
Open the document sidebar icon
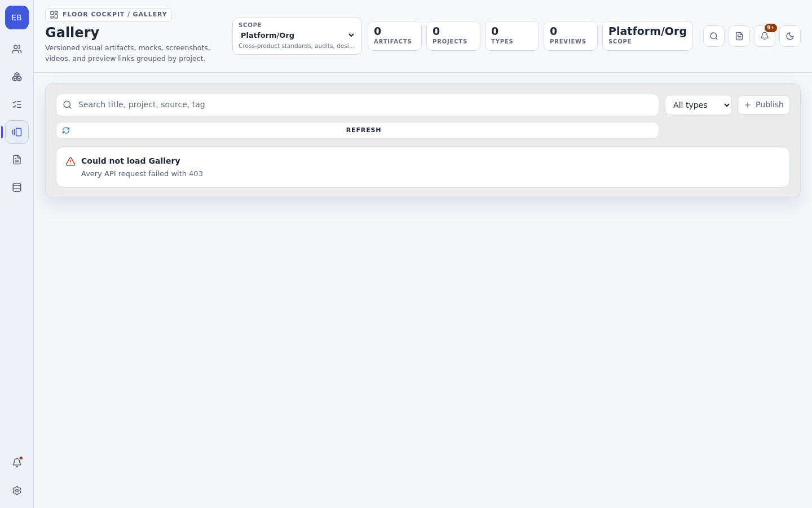(x=17, y=160)
